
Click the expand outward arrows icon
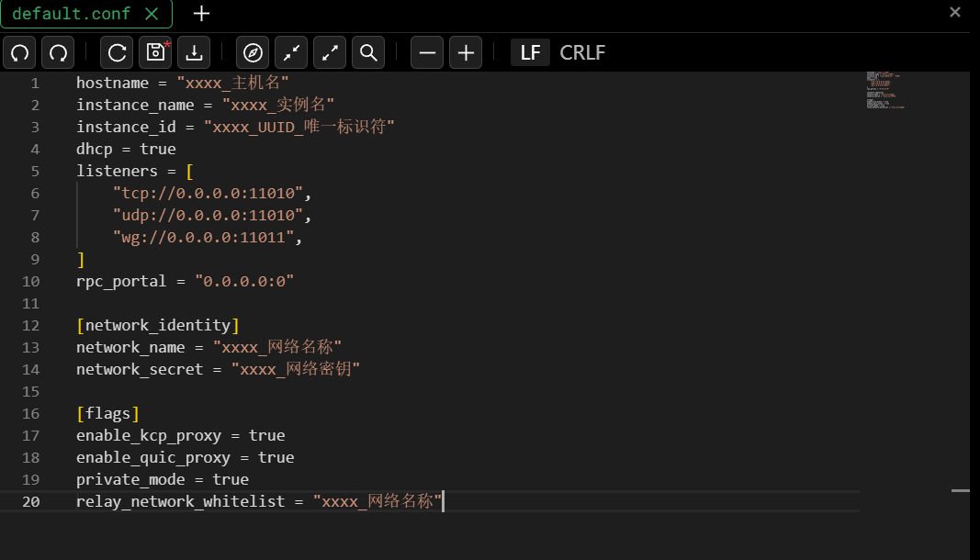pyautogui.click(x=330, y=53)
